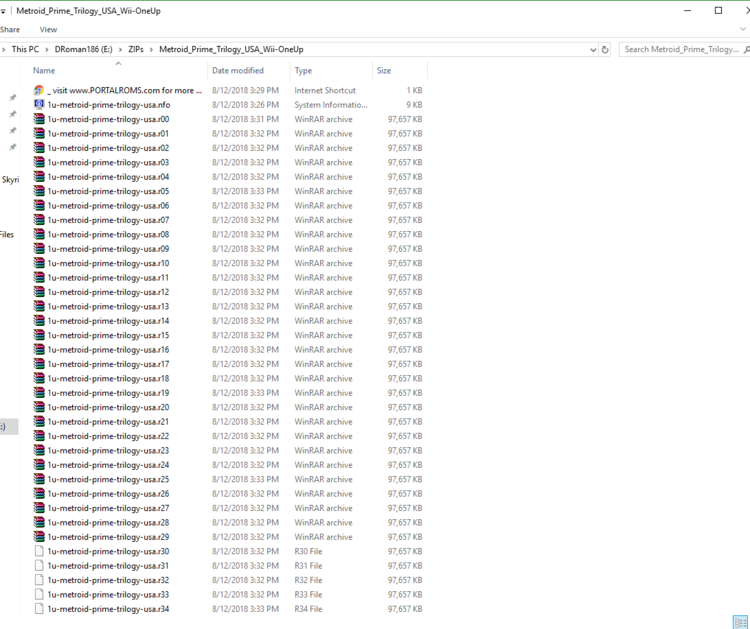Navigate to the ZIPs folder breadcrumb

[136, 49]
